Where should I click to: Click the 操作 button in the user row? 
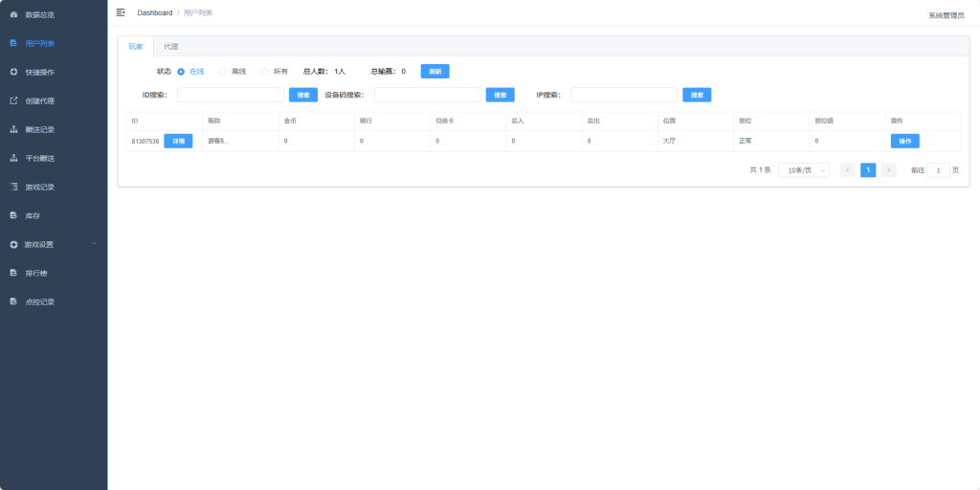click(x=905, y=142)
